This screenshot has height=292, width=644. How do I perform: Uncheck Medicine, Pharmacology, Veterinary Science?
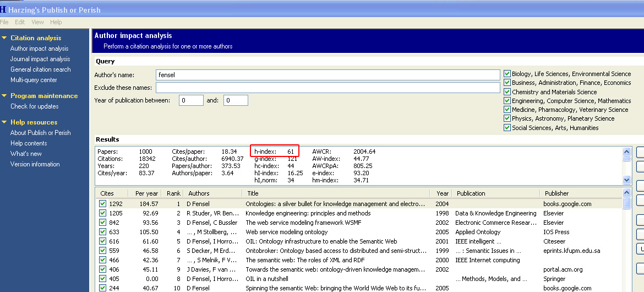[x=507, y=110]
